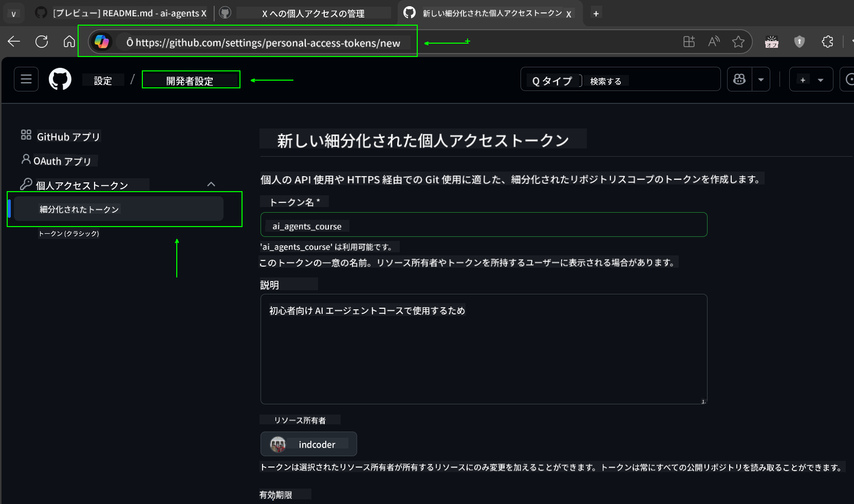Click the key icon for personal tokens
Viewport: 854px width, 504px height.
pyautogui.click(x=26, y=183)
